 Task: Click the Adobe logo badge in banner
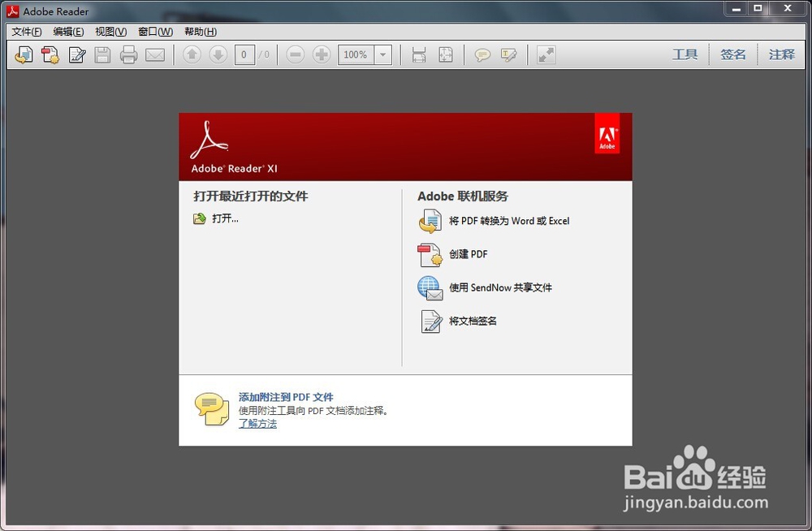pos(607,134)
